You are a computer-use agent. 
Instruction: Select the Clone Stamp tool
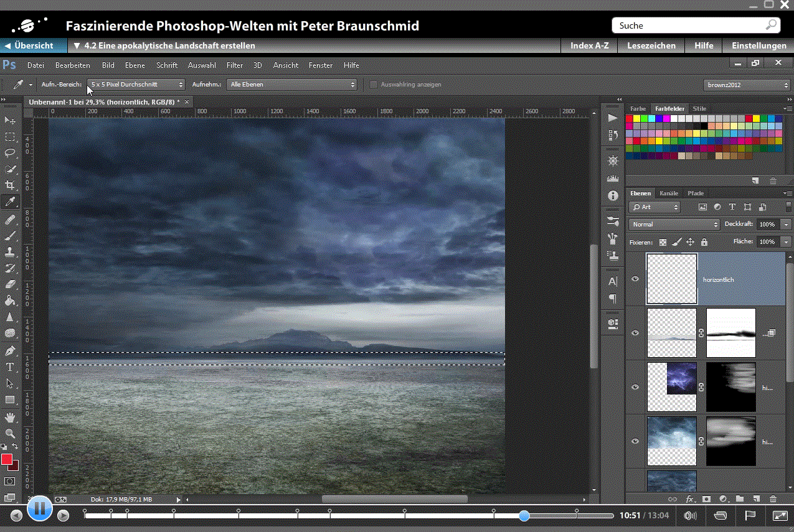[10, 252]
